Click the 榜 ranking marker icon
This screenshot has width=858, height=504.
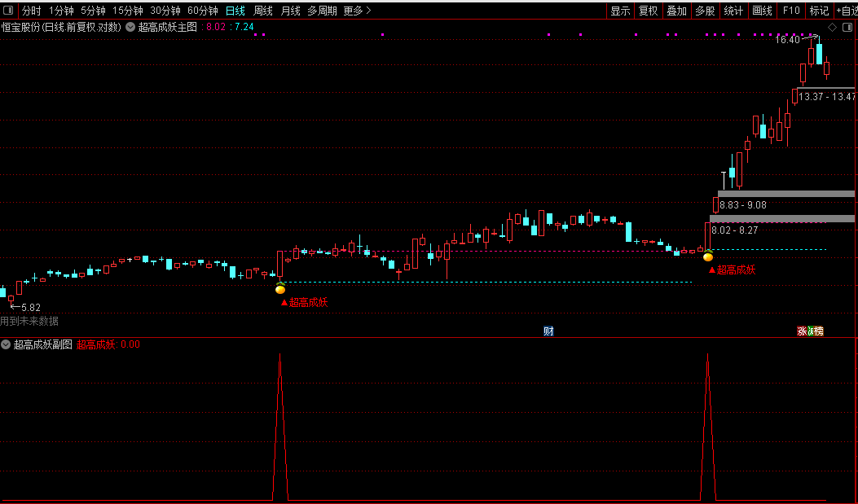819,331
